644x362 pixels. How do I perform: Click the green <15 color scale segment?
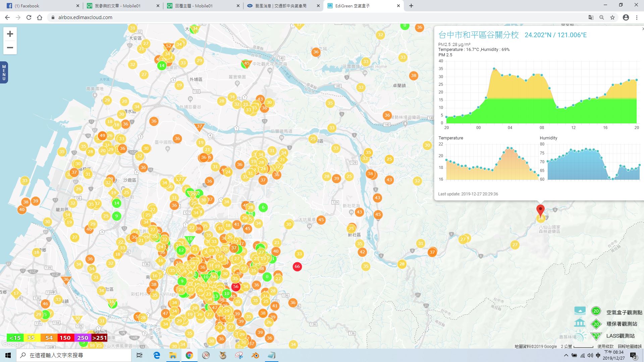(x=15, y=338)
